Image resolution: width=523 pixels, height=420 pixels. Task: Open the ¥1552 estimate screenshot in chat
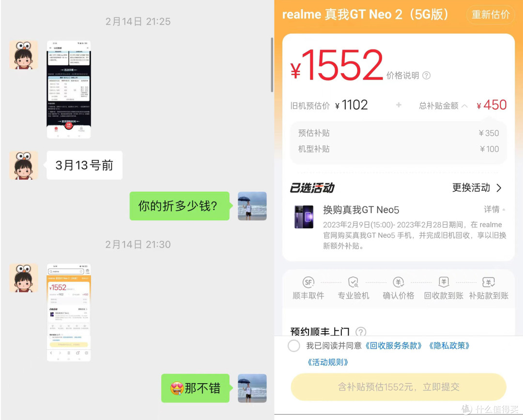69,312
